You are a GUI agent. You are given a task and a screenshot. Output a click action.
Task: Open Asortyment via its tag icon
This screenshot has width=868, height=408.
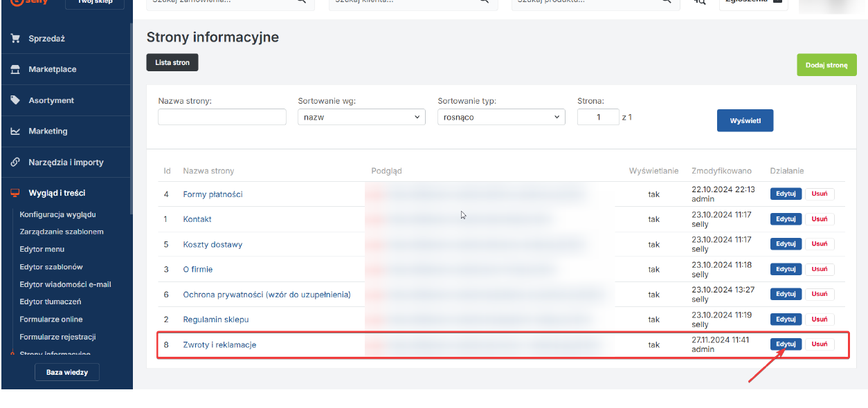(x=15, y=100)
